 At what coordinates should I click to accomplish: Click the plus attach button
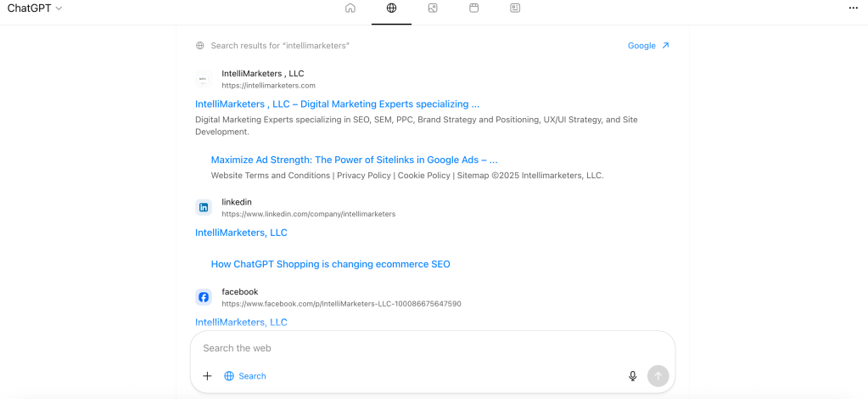(x=207, y=376)
